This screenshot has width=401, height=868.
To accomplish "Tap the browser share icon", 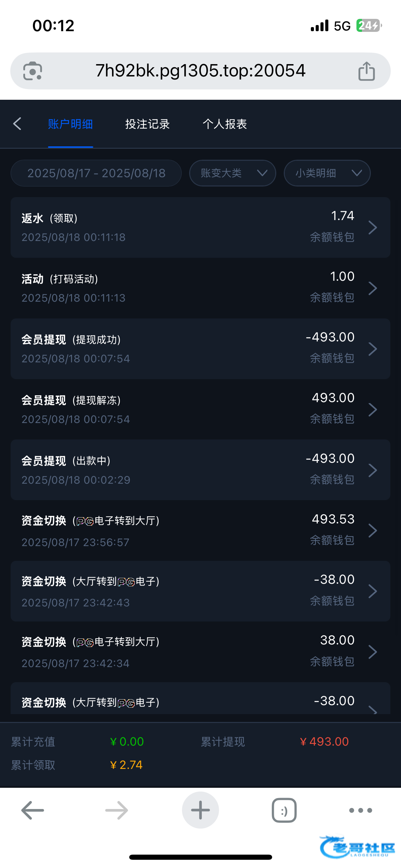I will coord(366,71).
